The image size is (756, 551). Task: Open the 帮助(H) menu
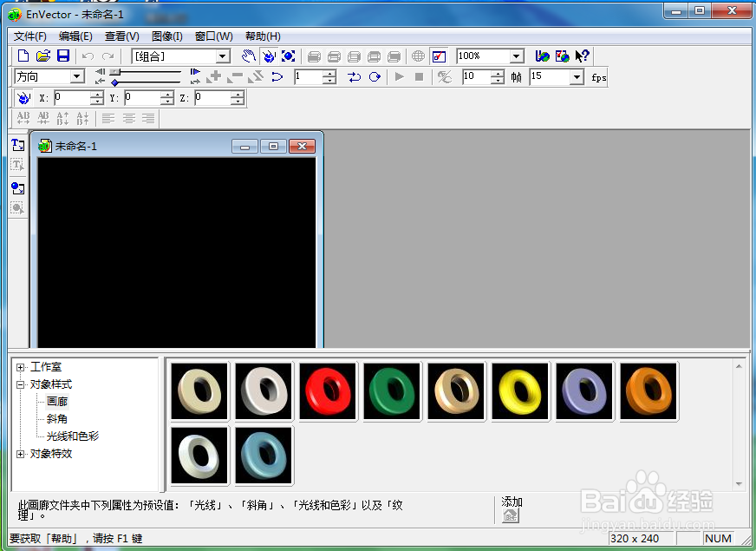click(263, 36)
